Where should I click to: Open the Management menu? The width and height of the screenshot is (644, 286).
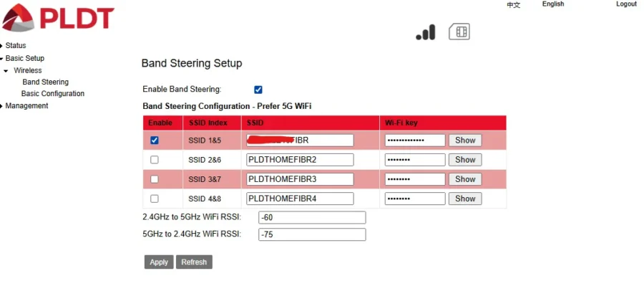26,106
